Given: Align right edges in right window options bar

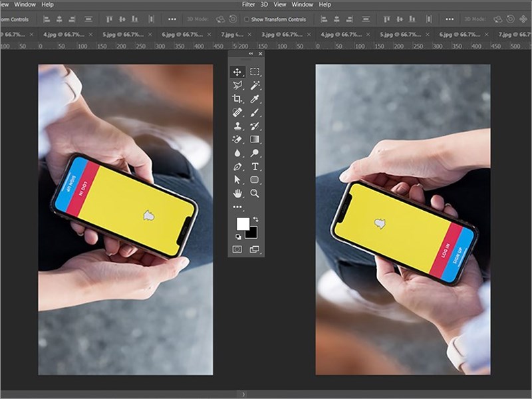Looking at the screenshot, I should point(350,19).
